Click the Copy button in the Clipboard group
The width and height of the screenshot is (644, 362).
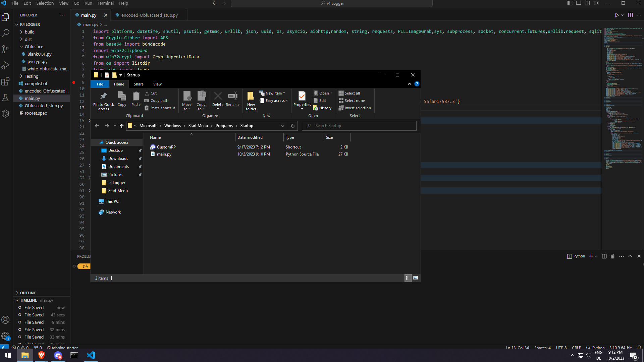(122, 99)
